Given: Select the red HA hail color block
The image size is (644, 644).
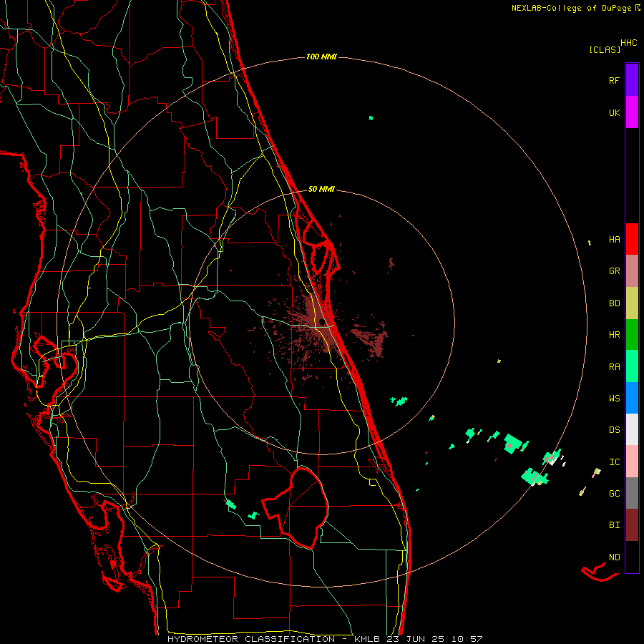Looking at the screenshot, I should click(632, 239).
